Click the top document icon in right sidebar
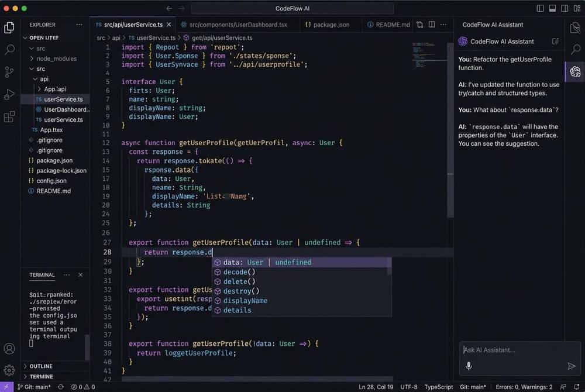585x392 pixels. pos(575,27)
